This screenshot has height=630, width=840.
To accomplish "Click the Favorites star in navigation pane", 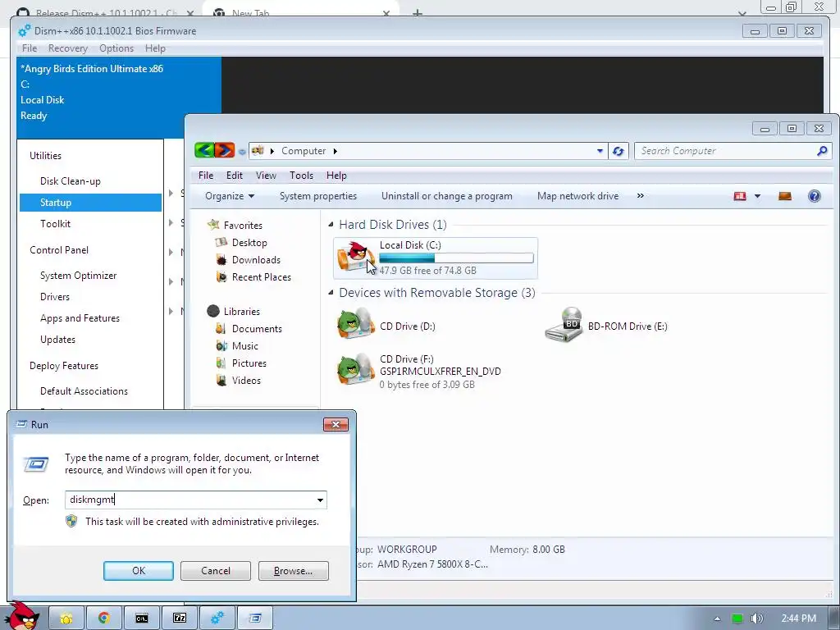I will pos(213,225).
